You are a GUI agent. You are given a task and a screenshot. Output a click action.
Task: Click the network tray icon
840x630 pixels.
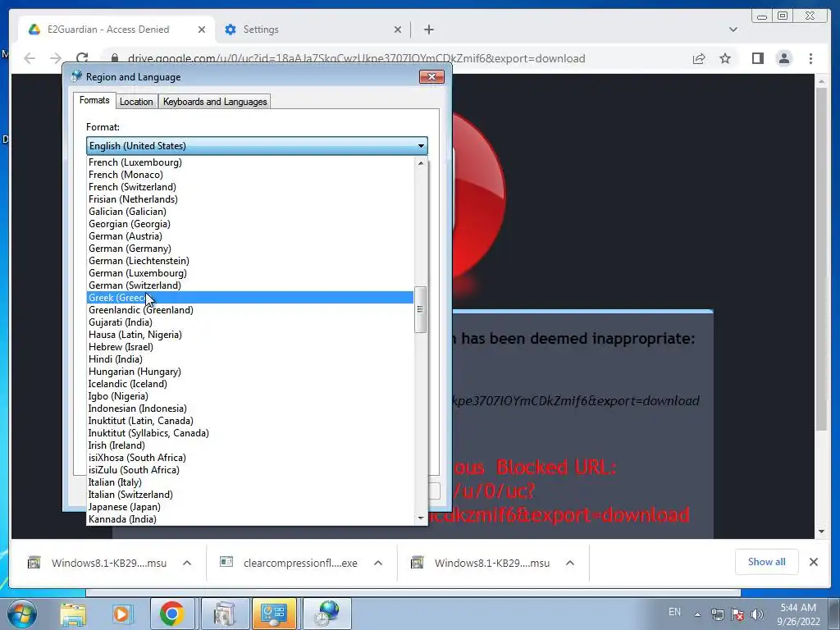(x=717, y=614)
